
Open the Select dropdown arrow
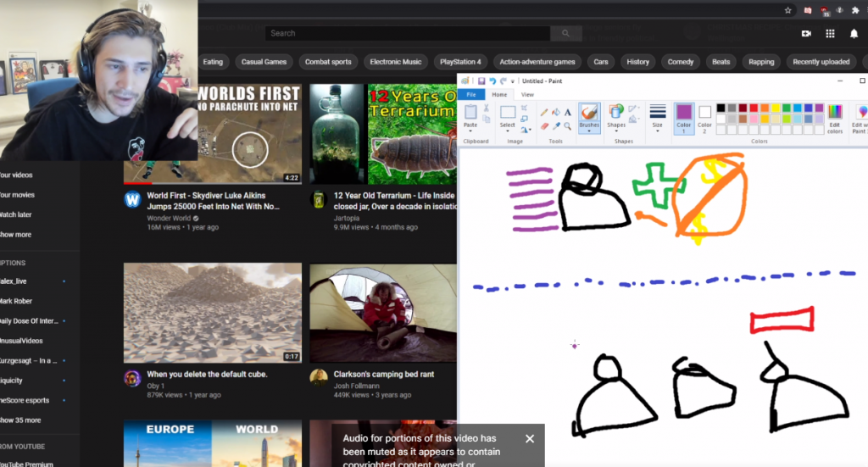507,131
